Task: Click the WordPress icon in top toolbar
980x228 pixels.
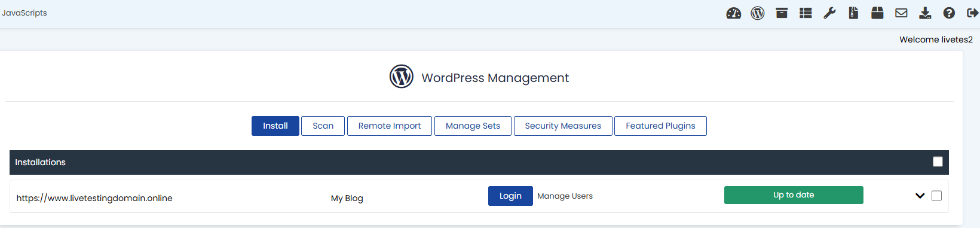Action: tap(758, 13)
